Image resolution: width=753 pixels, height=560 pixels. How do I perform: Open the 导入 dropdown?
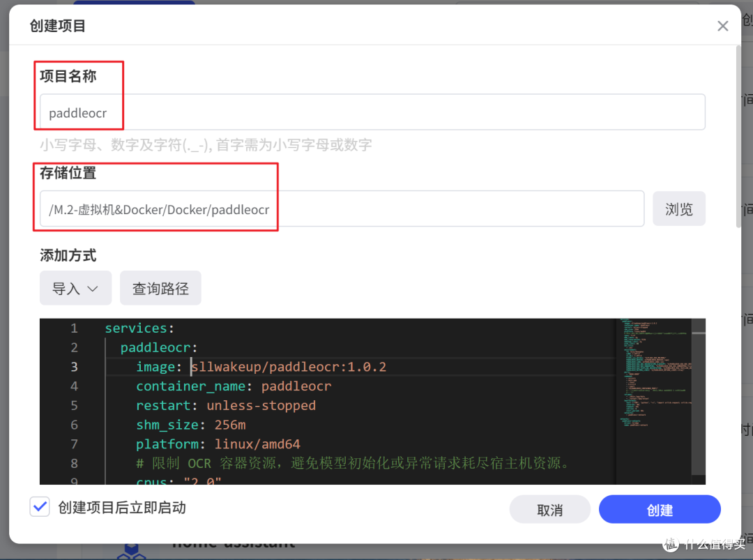[x=75, y=288]
